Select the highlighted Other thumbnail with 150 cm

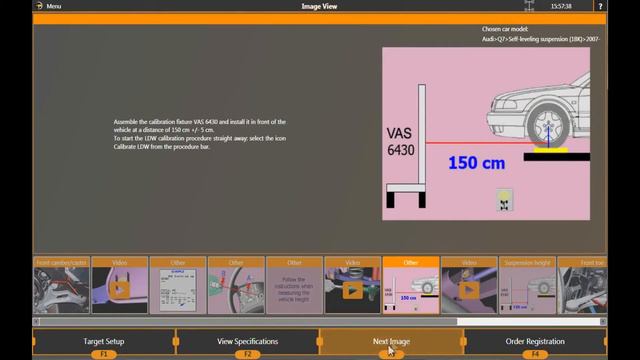pos(411,285)
